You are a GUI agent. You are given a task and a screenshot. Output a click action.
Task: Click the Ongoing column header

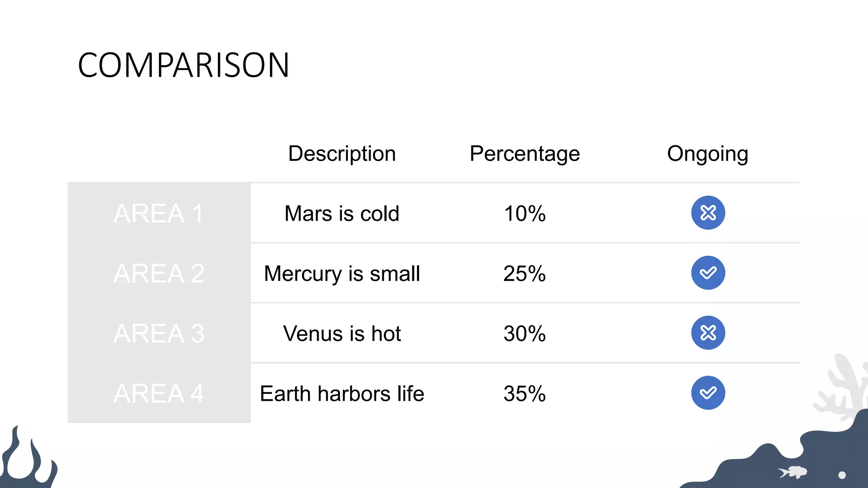[707, 153]
